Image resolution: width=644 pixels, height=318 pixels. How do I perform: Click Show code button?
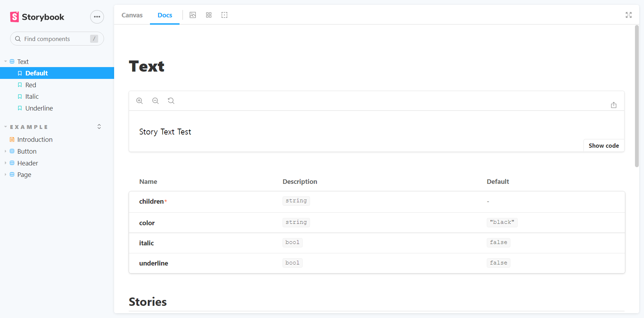(604, 146)
